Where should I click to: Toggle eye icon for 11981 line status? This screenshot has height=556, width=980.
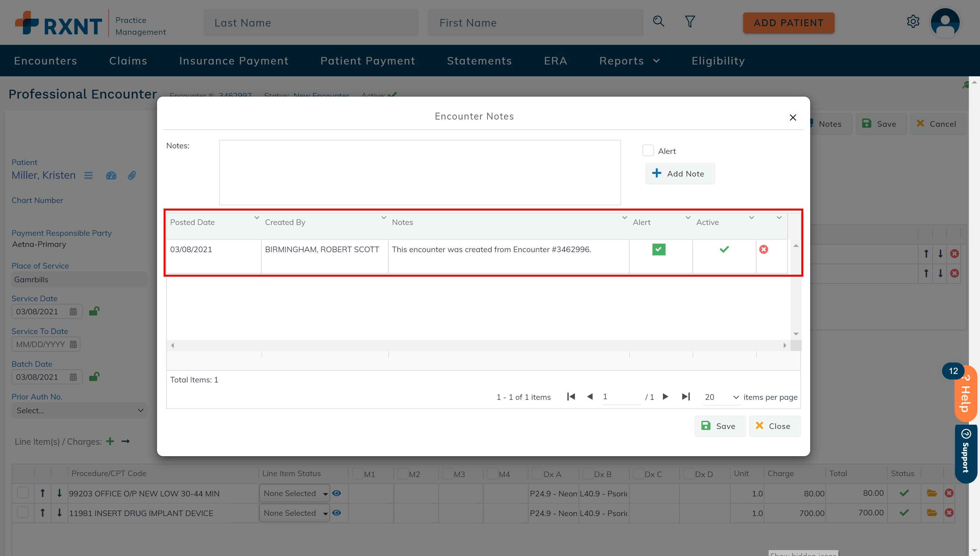tap(336, 513)
